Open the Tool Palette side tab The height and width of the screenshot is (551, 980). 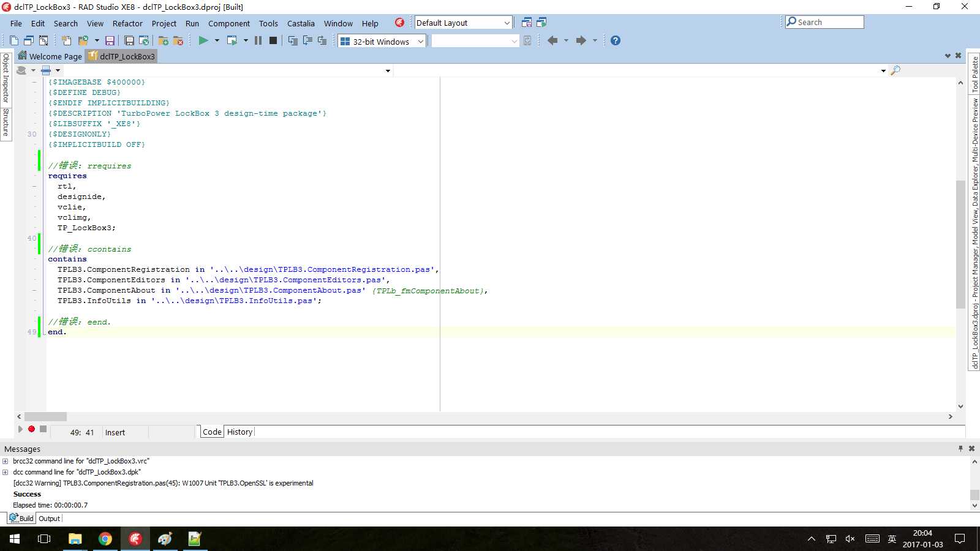974,74
